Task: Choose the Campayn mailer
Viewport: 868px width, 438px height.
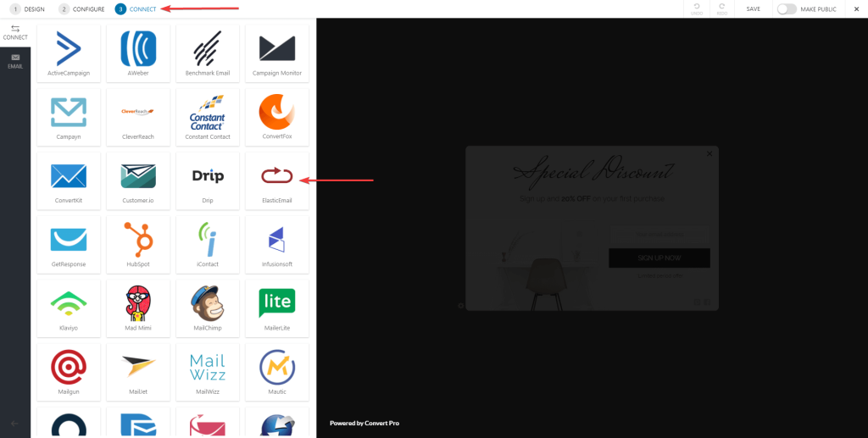Action: point(69,117)
